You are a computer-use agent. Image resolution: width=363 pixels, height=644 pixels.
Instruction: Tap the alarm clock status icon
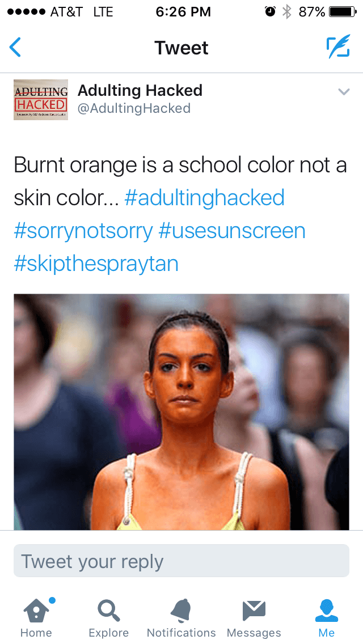(270, 12)
